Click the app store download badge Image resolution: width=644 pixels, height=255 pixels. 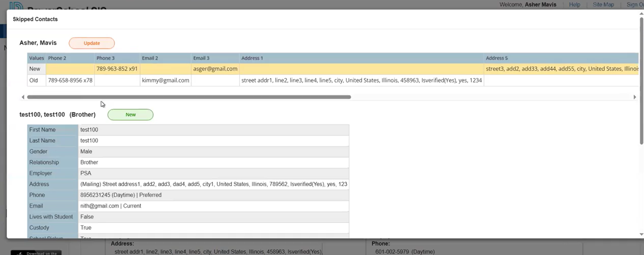(36, 253)
